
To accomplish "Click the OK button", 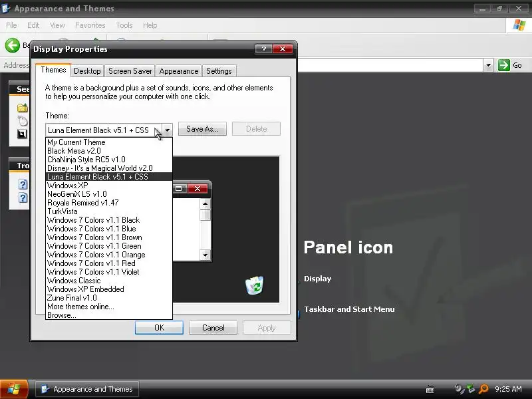I will coord(159,328).
